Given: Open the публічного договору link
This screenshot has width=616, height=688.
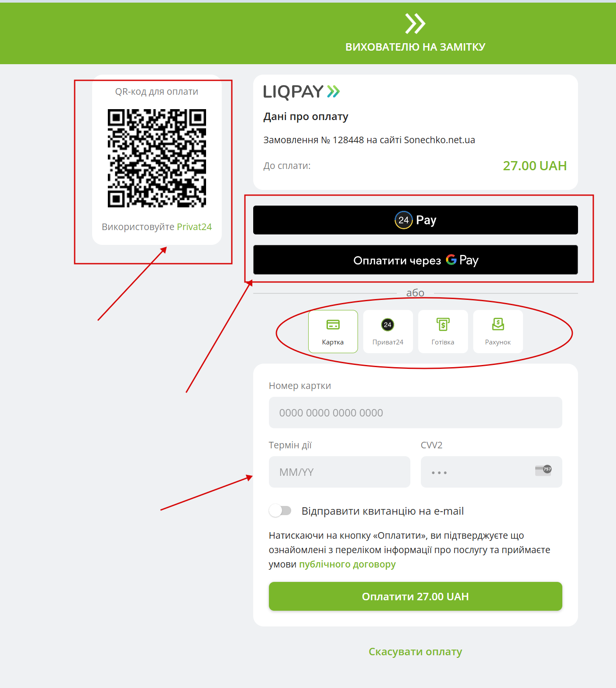Looking at the screenshot, I should (x=348, y=564).
